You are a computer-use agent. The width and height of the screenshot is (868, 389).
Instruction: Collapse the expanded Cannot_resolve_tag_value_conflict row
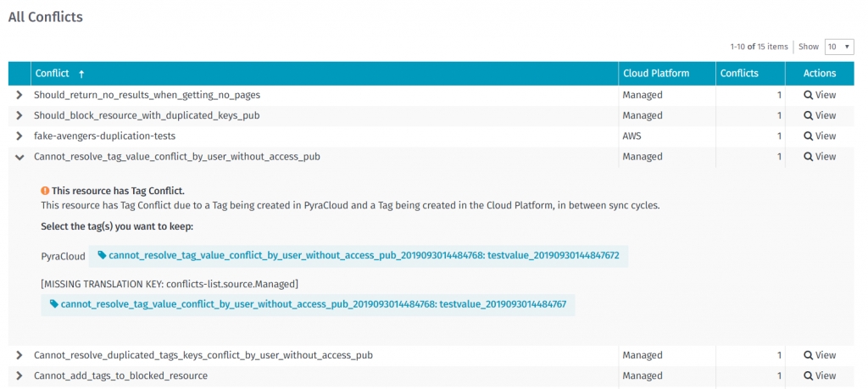[x=19, y=156]
